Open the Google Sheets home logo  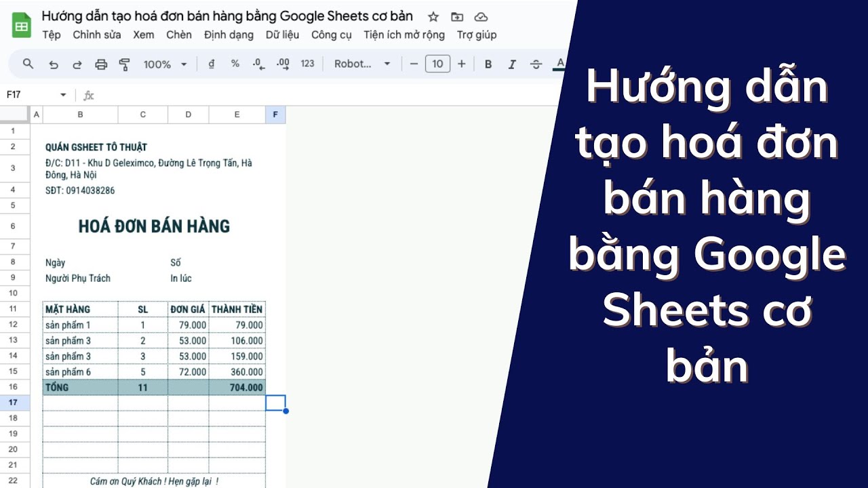[x=22, y=26]
